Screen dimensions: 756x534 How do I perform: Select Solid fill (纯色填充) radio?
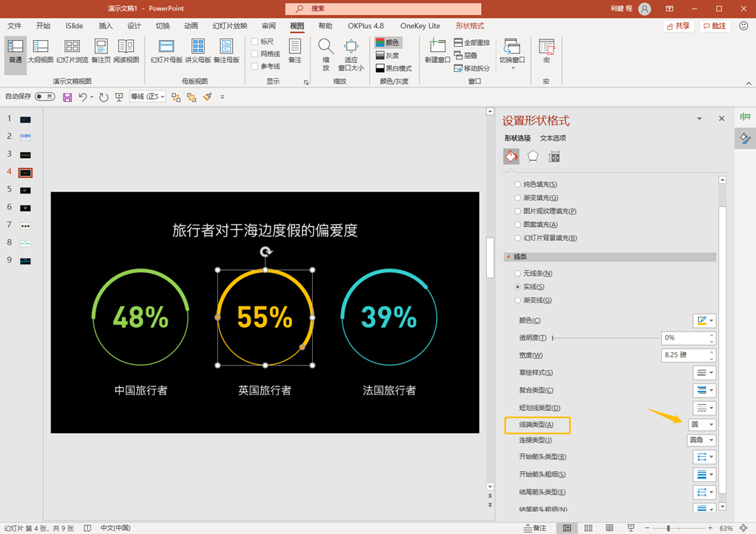[x=517, y=184]
